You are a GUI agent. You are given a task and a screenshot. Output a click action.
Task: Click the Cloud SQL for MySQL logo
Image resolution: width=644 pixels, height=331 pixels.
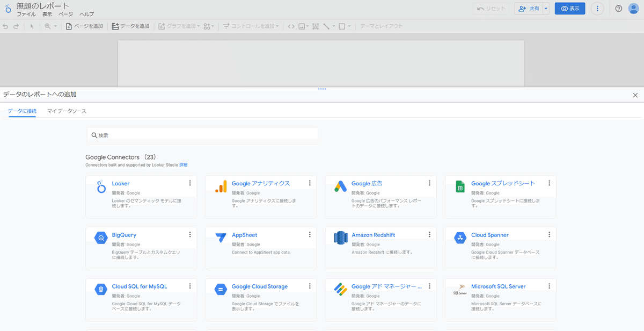point(101,290)
